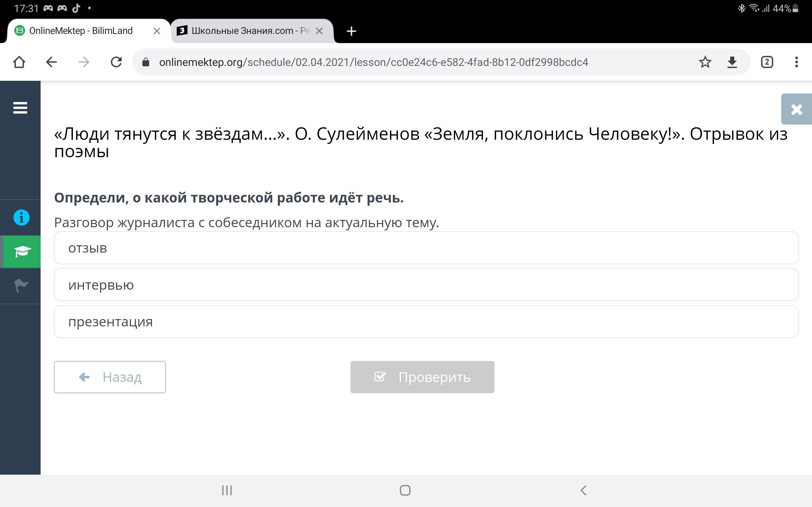
Task: Select the graduation cap lesson icon
Action: 22,252
